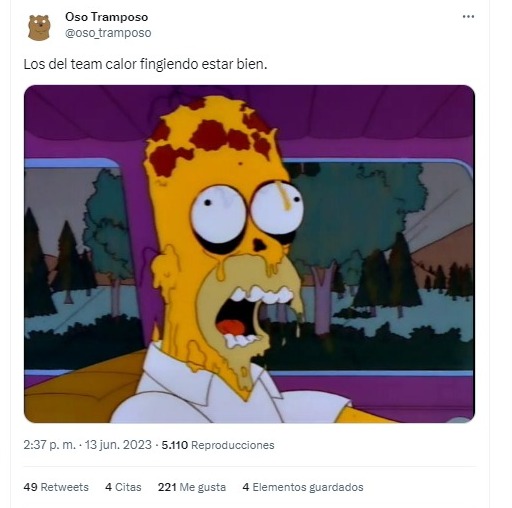Click the Citas label

(x=128, y=487)
